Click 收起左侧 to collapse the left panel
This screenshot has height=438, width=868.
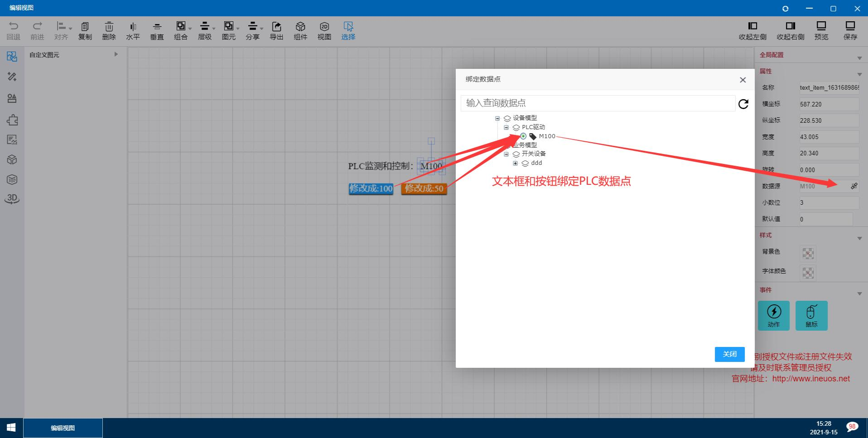coord(752,31)
